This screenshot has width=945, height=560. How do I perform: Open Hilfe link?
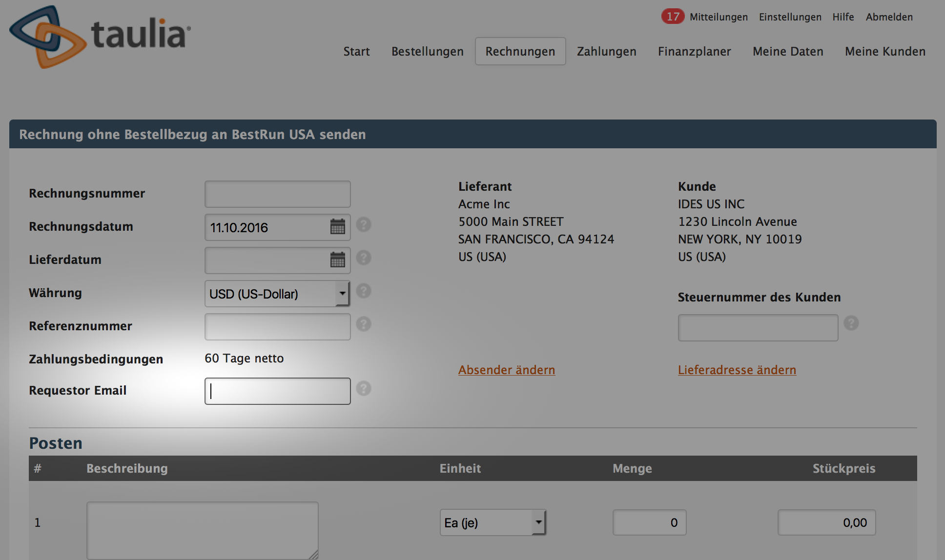[843, 17]
